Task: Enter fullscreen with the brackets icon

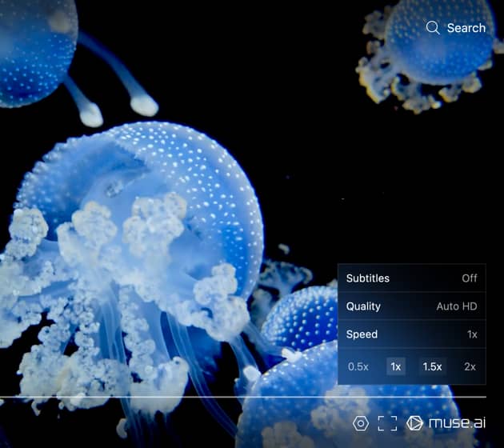Action: pos(387,423)
